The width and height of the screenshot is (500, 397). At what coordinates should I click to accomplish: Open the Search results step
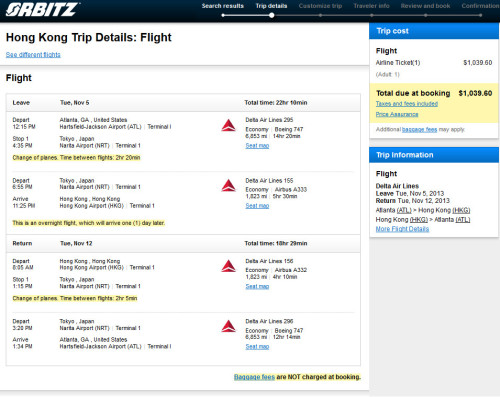pos(223,6)
